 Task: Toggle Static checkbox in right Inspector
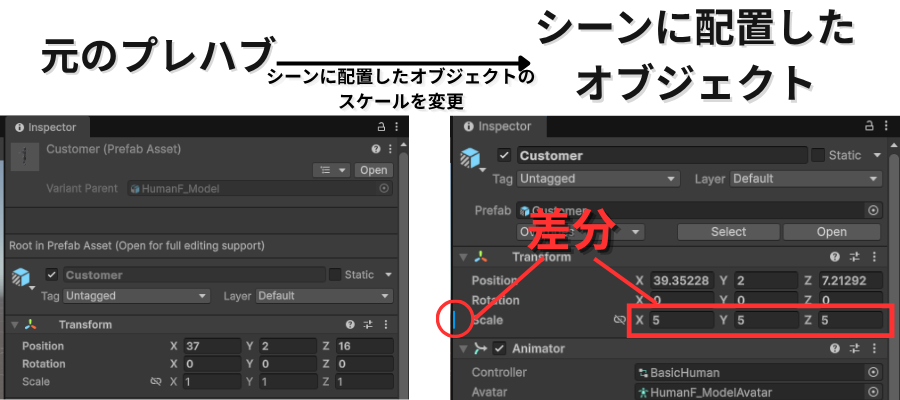coord(818,156)
